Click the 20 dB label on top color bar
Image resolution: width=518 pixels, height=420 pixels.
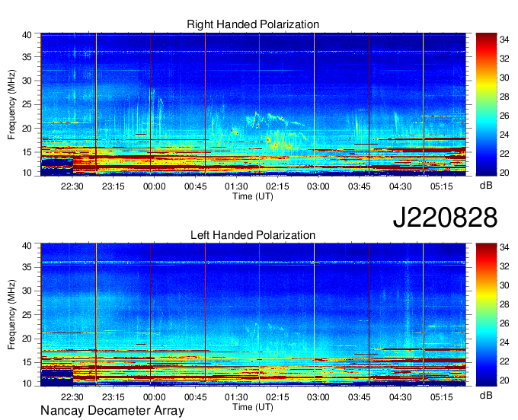[504, 173]
